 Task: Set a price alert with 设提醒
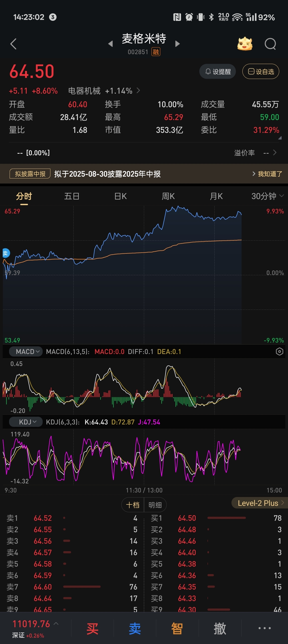point(218,71)
